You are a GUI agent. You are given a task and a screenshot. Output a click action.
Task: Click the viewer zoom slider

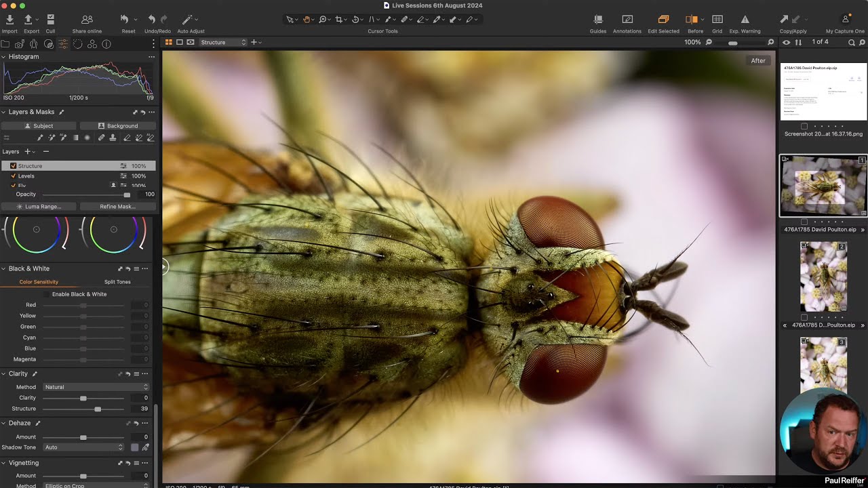point(739,43)
